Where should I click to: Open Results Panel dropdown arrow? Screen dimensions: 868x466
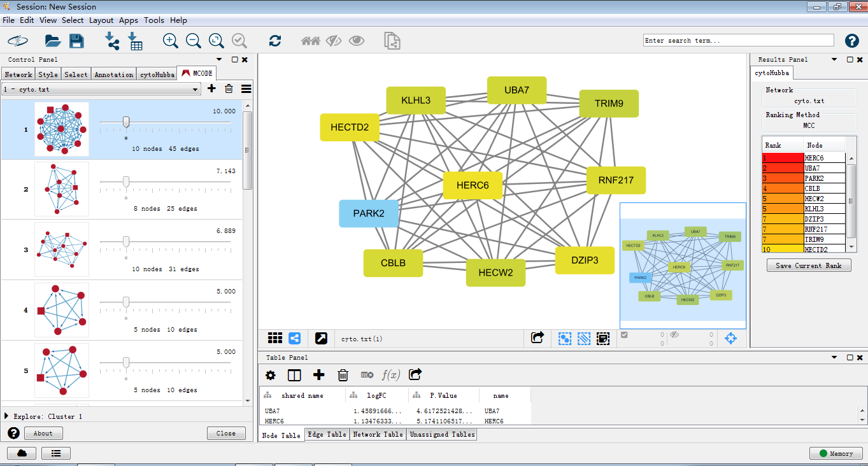[835, 59]
